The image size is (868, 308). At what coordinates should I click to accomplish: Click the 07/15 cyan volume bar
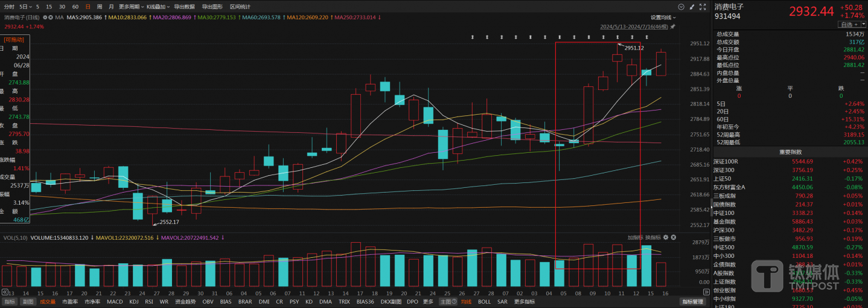pos(646,266)
